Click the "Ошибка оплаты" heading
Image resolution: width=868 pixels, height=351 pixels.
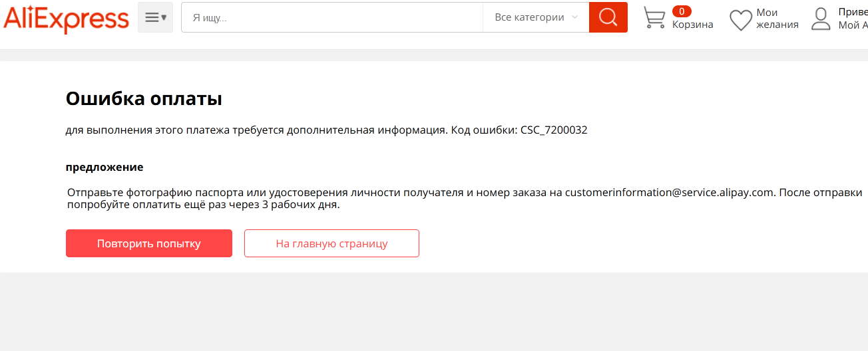[x=144, y=99]
